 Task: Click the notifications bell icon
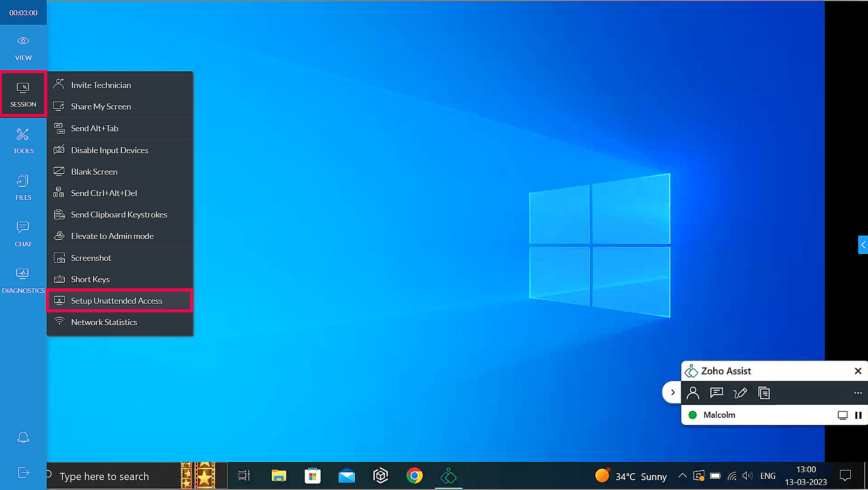click(23, 437)
